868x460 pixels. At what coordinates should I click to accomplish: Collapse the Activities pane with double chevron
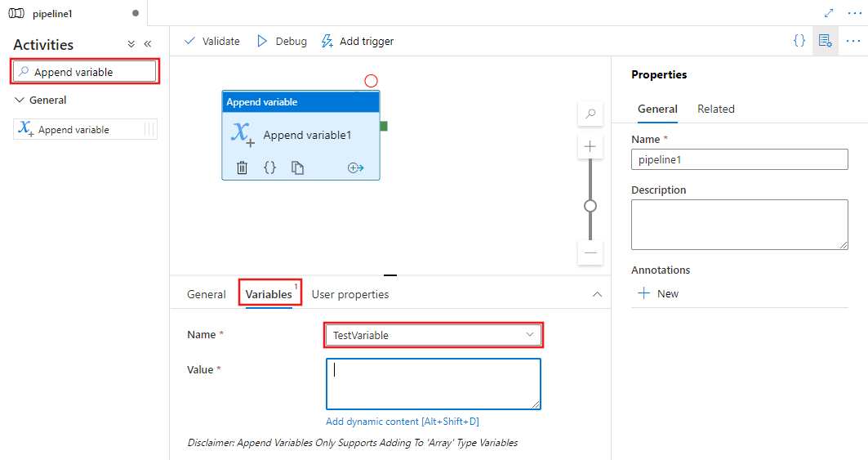148,44
